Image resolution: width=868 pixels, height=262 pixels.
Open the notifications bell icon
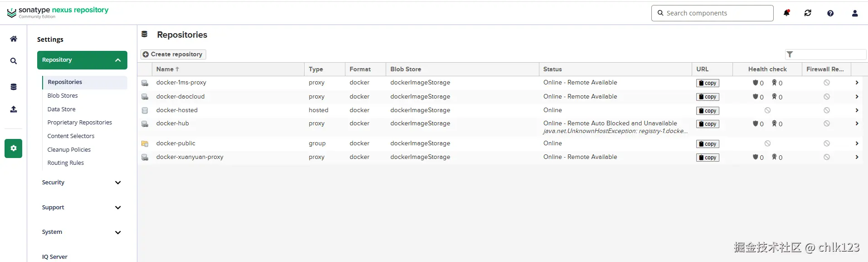pyautogui.click(x=787, y=13)
